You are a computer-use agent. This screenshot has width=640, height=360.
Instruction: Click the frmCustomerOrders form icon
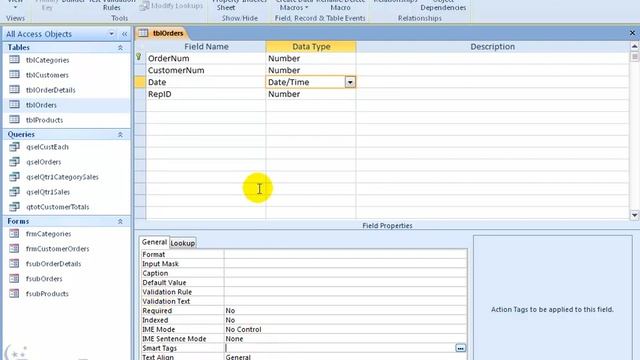14,249
